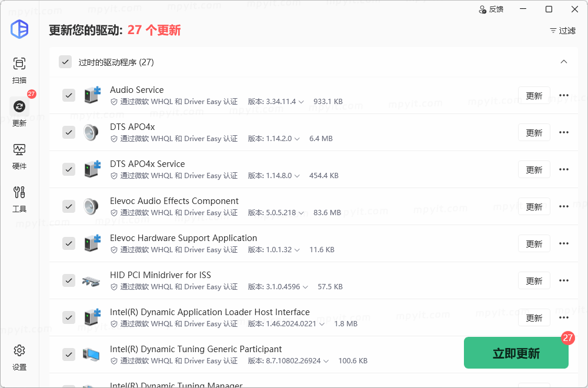This screenshot has height=388, width=588.
Task: Click 更新 button for Elevoc Hardware Support Application
Action: tap(534, 243)
